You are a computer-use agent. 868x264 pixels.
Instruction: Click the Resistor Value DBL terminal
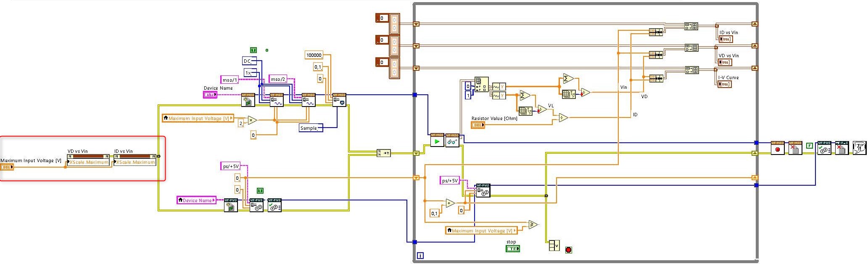point(478,125)
